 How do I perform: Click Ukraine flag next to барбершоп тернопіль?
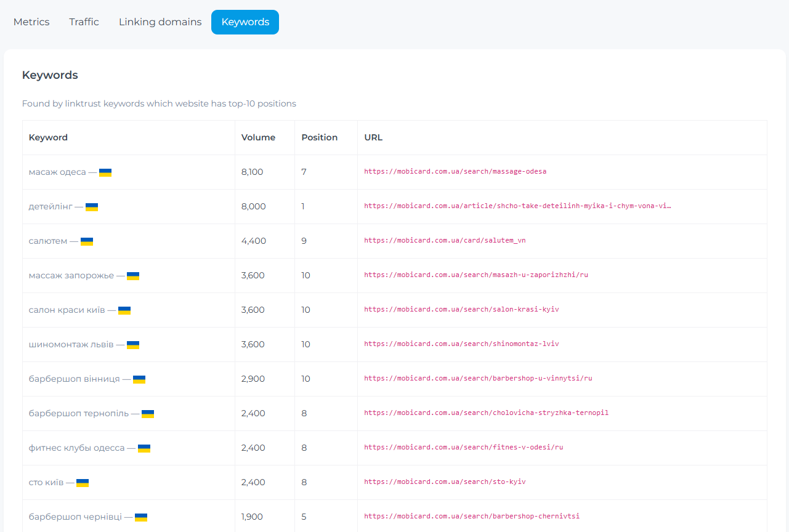click(x=148, y=414)
